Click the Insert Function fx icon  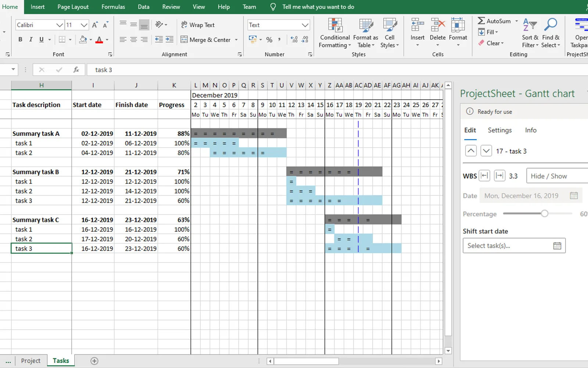pyautogui.click(x=76, y=70)
